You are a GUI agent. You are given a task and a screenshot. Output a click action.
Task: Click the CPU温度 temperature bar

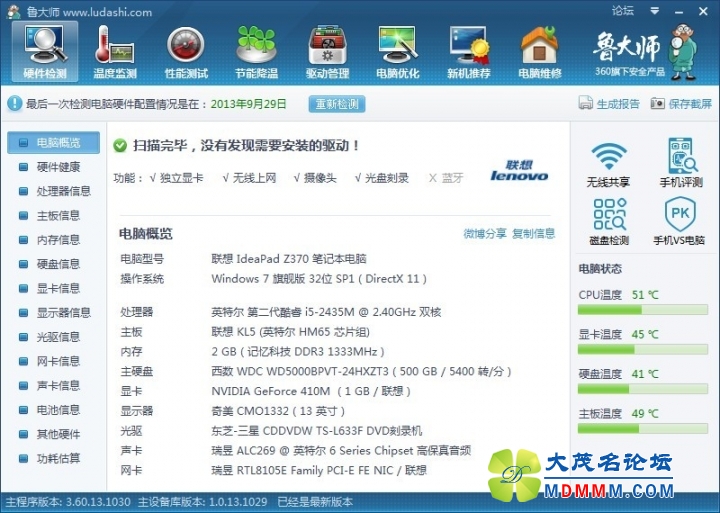642,310
